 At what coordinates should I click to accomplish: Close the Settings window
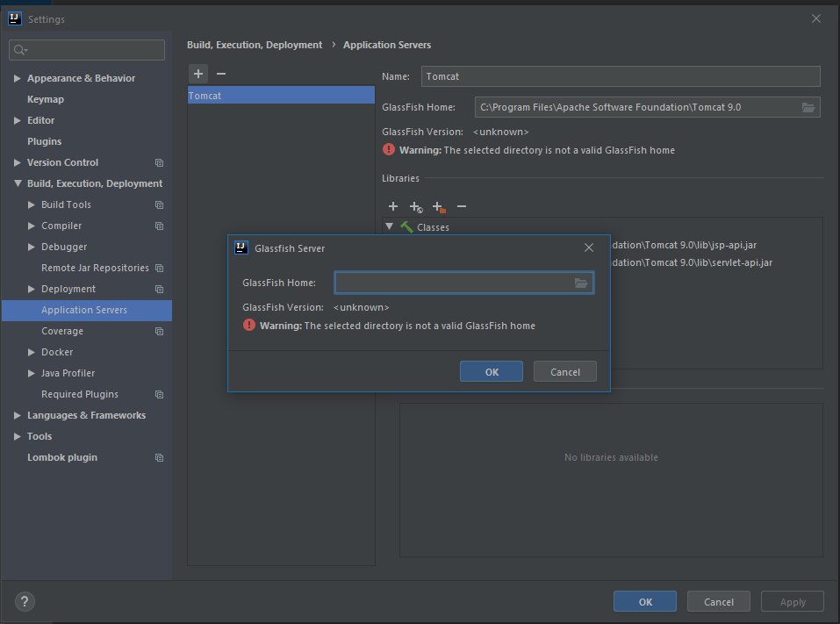816,18
